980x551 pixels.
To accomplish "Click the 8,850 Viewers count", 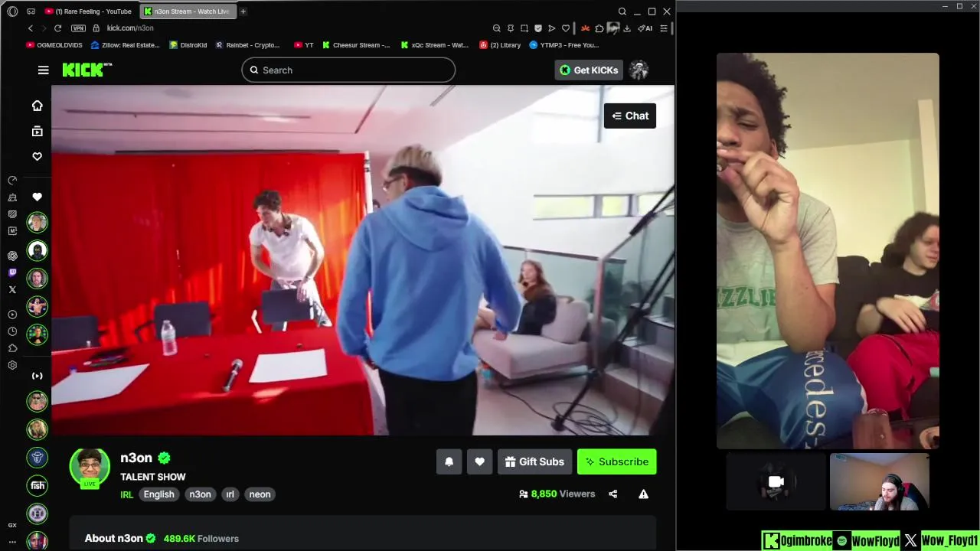I will [557, 494].
